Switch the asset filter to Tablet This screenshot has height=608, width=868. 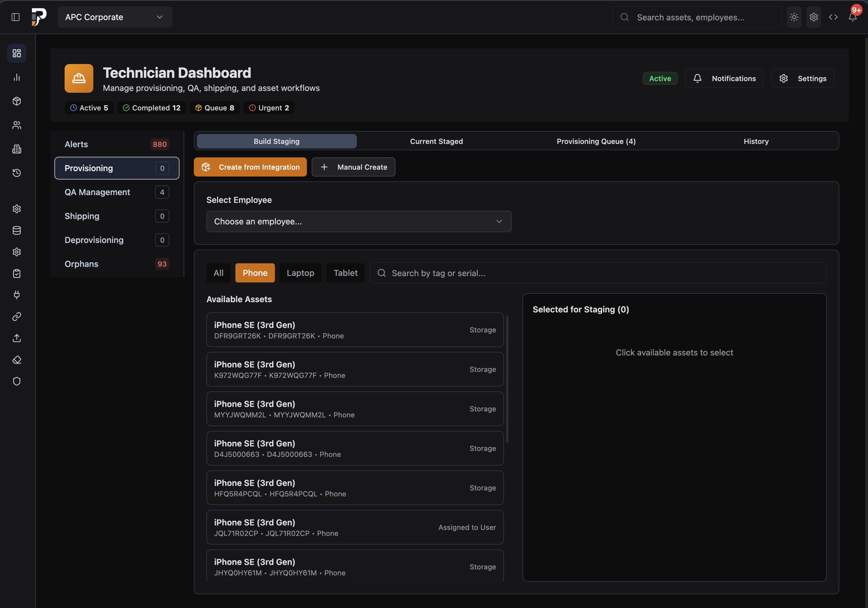click(345, 273)
